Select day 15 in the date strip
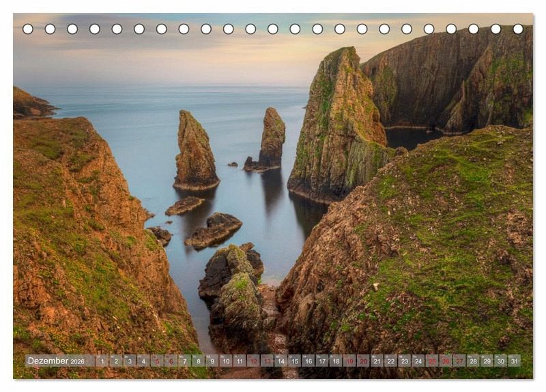Screen dimensions: 546x392 click(x=294, y=361)
